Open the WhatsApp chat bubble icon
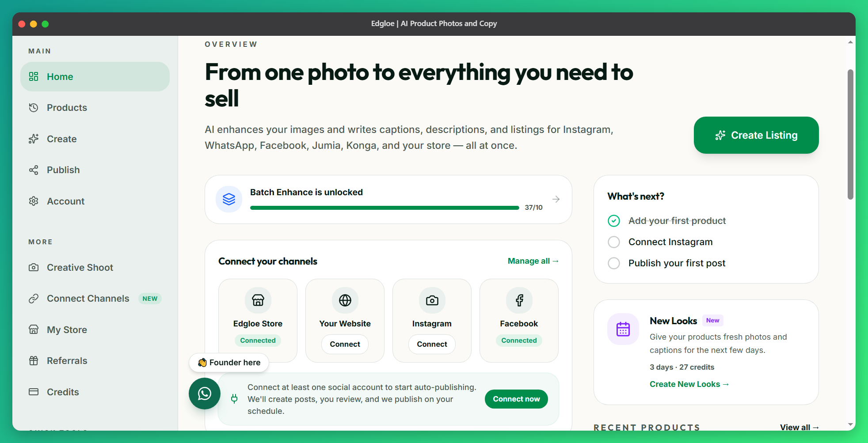The image size is (868, 443). pos(205,394)
